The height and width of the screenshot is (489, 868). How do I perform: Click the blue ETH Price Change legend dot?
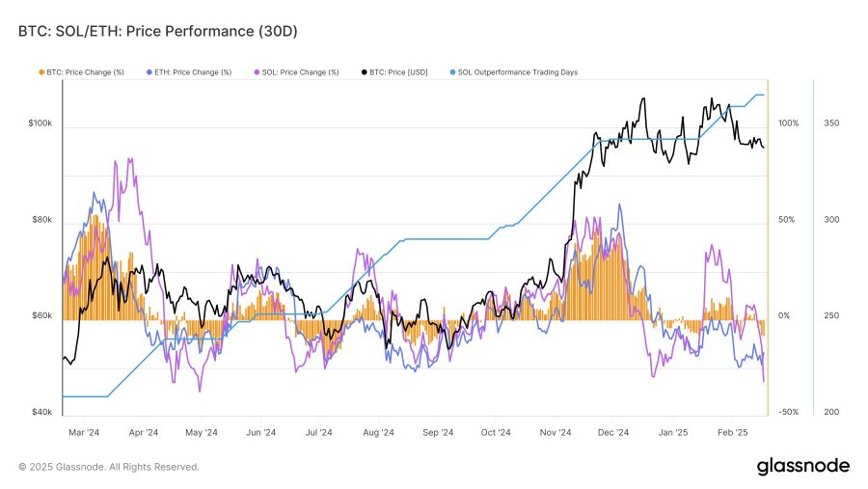149,72
